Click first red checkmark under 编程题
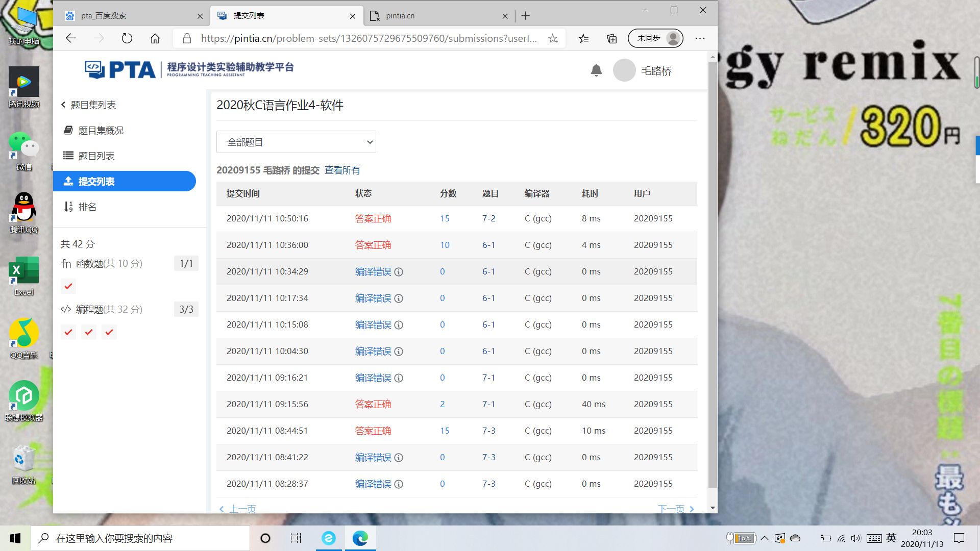This screenshot has width=980, height=551. click(68, 332)
